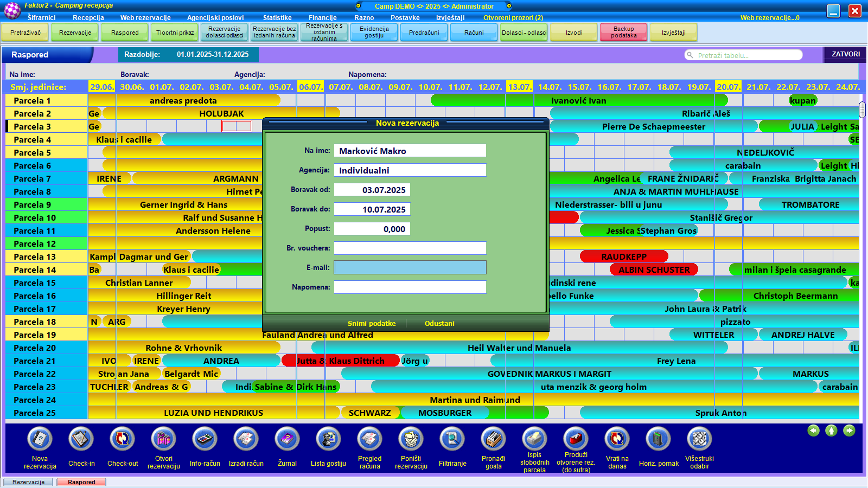Open the Žurnal icon
The width and height of the screenshot is (868, 488).
tap(287, 439)
